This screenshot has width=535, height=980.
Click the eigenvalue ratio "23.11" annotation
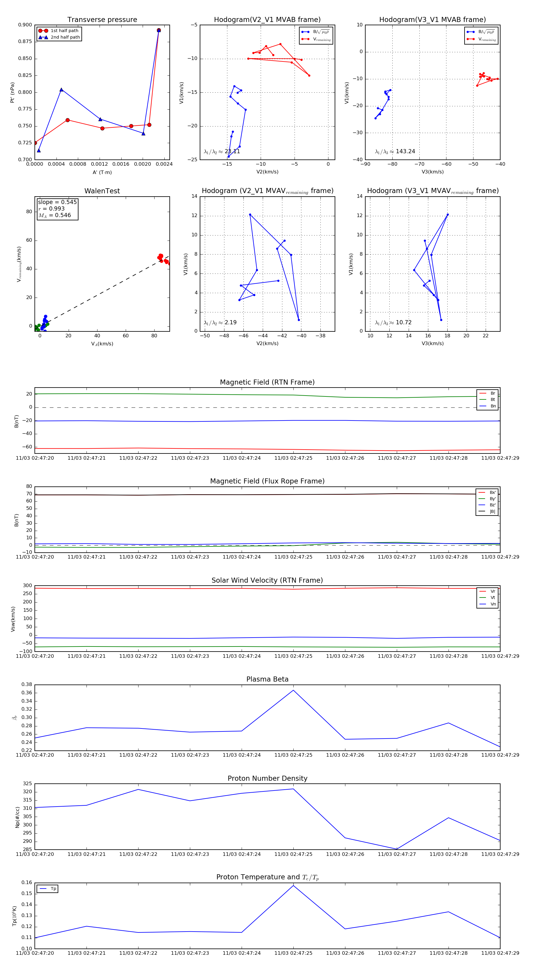pos(232,151)
